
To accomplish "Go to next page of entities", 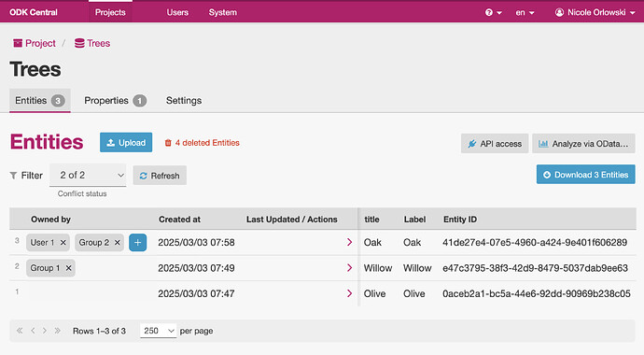I will 45,331.
